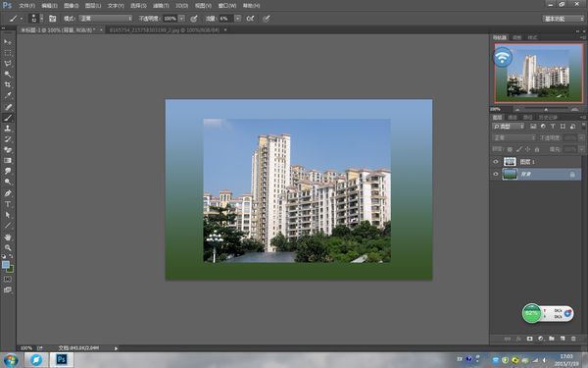
Task: Open the 文件 (File) menu
Action: [26, 6]
